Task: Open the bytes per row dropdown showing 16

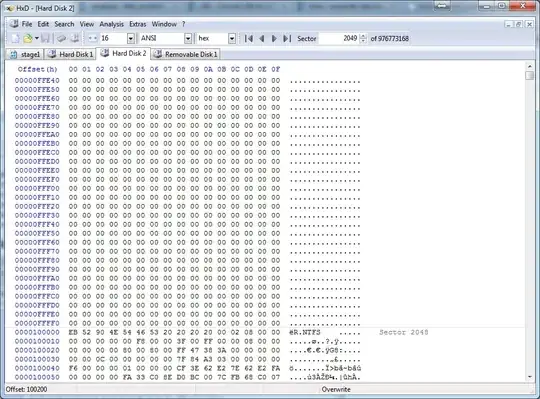Action: [131, 38]
